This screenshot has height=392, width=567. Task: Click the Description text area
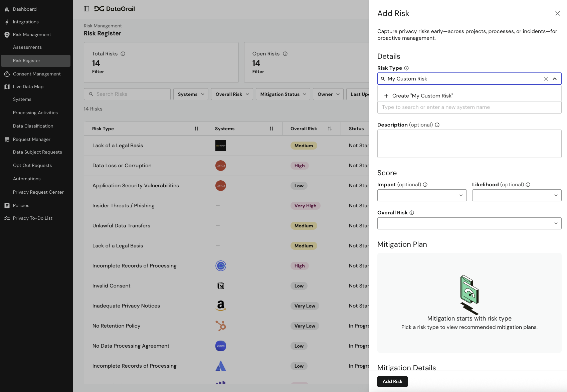point(469,144)
